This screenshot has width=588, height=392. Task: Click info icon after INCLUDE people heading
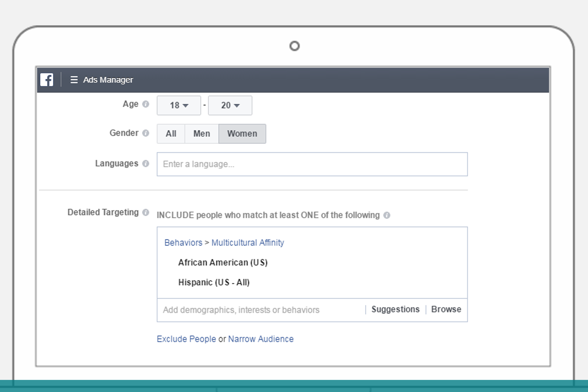tap(386, 215)
